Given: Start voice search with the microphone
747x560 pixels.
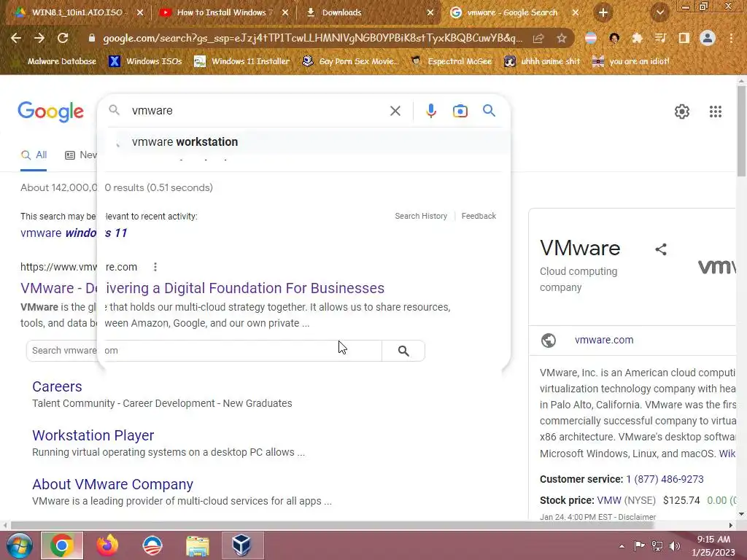Looking at the screenshot, I should point(430,111).
